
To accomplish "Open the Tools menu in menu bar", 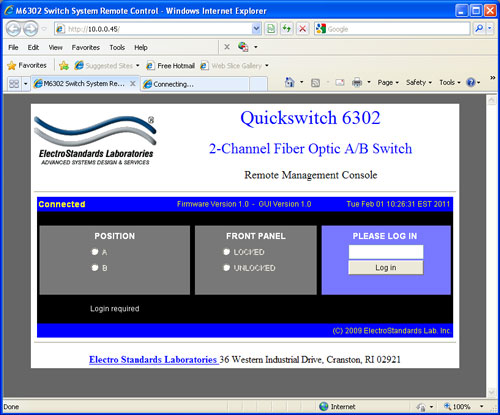I will (x=117, y=47).
